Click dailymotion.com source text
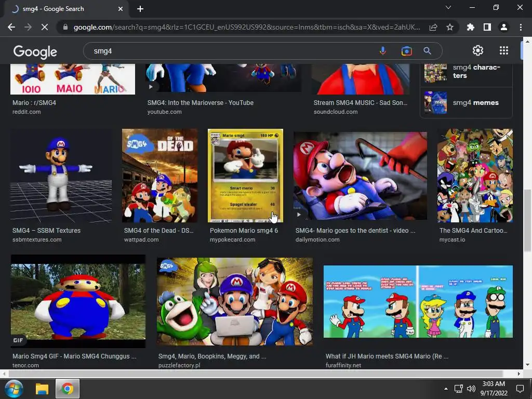The image size is (532, 399). pos(317,240)
